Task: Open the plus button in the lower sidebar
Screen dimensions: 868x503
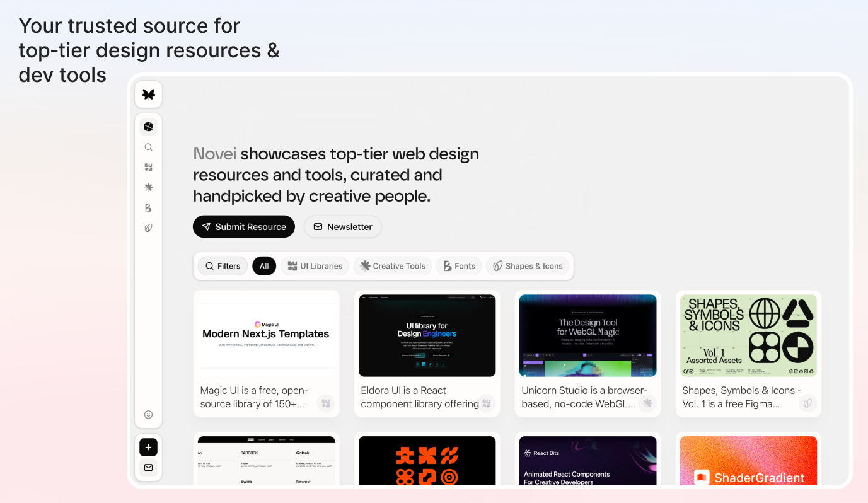Action: [x=148, y=447]
